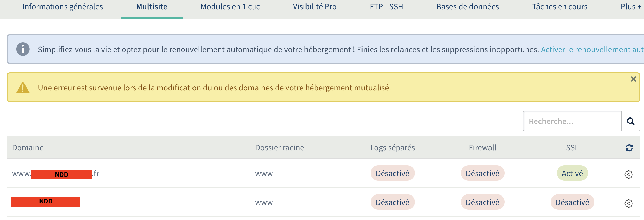This screenshot has width=644, height=220.
Task: Click the Domaine column header
Action: [x=28, y=148]
